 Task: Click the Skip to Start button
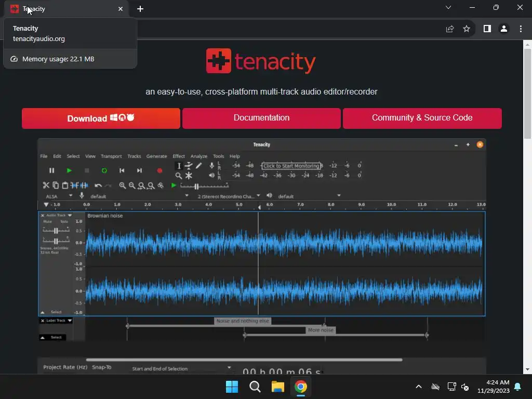(x=122, y=170)
